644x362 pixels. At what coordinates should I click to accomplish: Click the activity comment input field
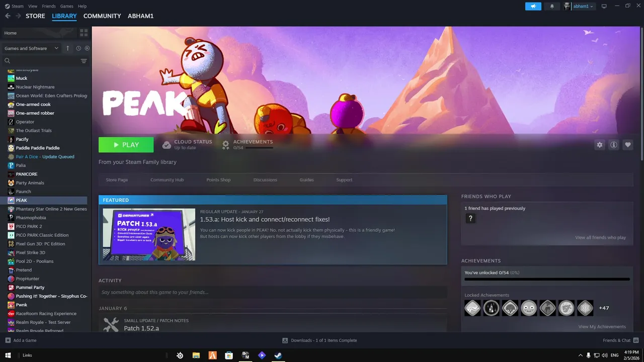point(273,292)
